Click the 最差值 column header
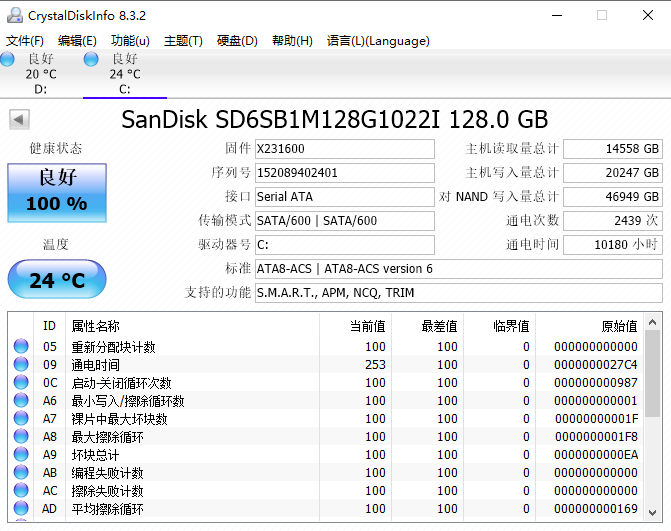The height and width of the screenshot is (531, 671). (x=427, y=326)
